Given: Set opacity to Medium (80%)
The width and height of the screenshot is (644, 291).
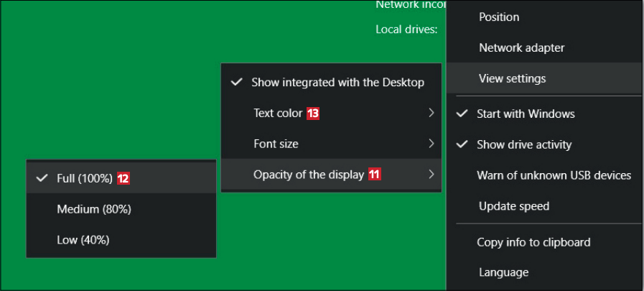Looking at the screenshot, I should click(x=93, y=209).
